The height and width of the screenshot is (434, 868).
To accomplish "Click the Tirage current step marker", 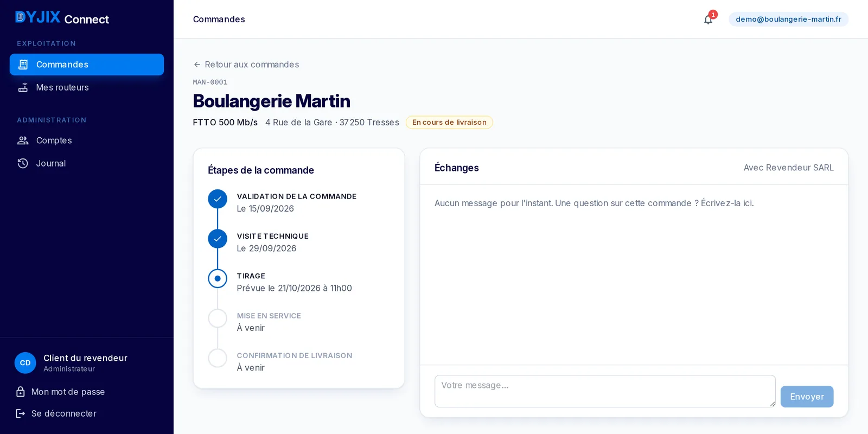I will (218, 278).
